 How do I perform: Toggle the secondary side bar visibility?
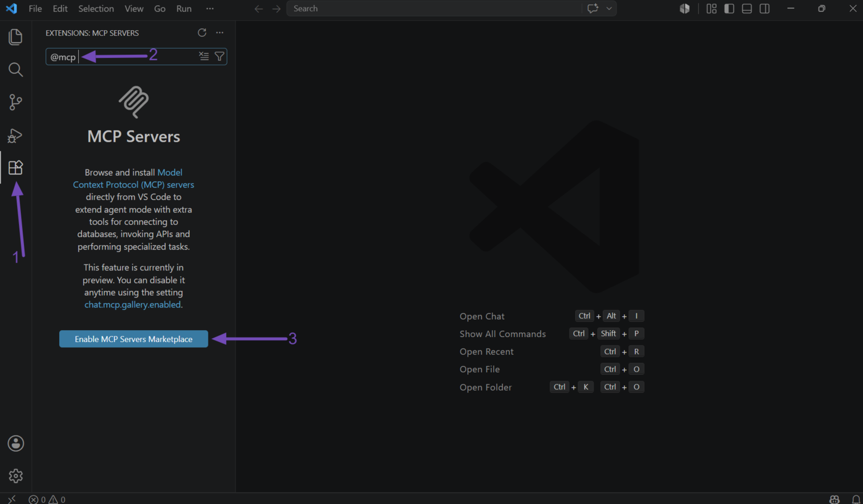(764, 9)
